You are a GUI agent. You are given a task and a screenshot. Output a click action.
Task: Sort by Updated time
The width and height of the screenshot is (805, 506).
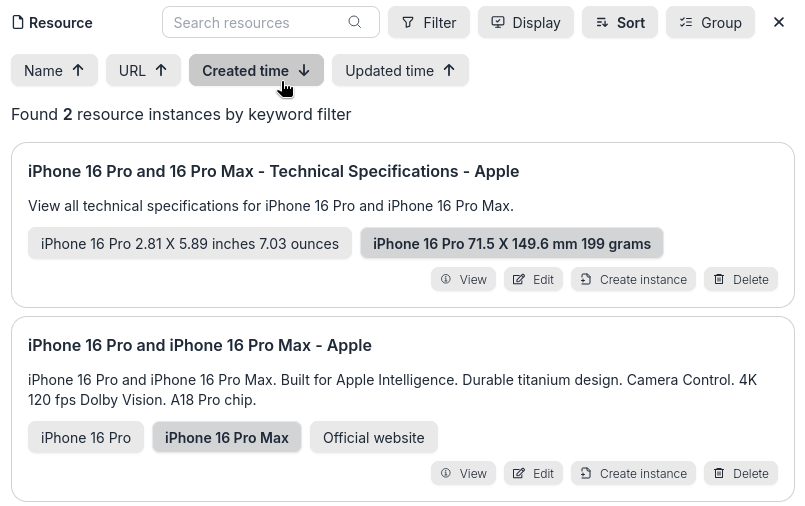400,70
